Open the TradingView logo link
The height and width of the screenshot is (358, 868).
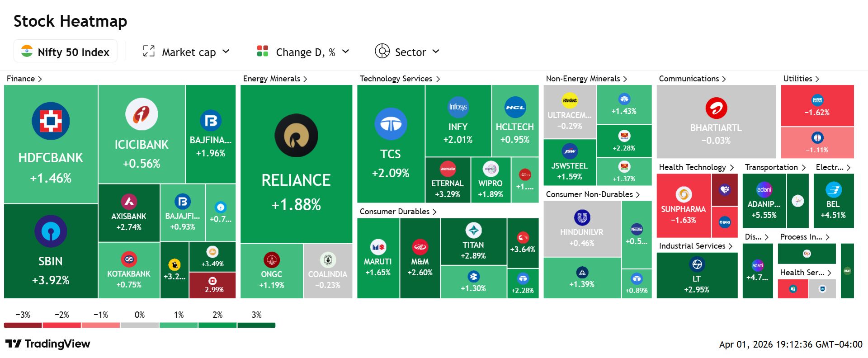pyautogui.click(x=48, y=344)
